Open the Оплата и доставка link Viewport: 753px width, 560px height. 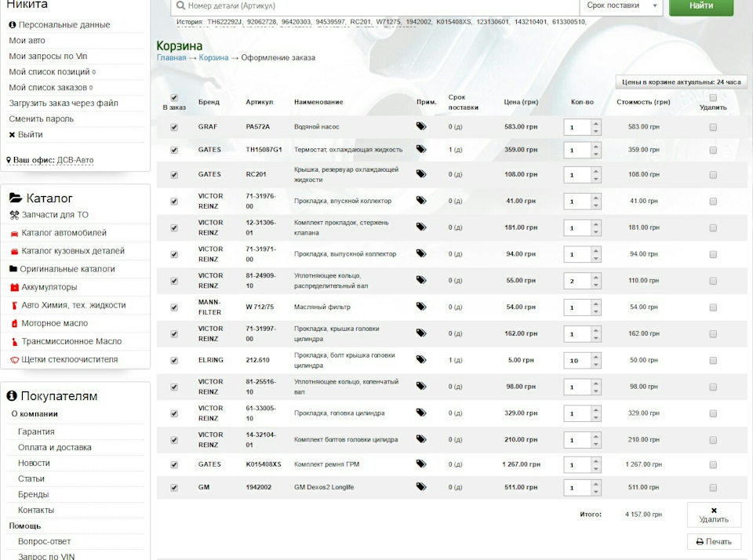point(55,447)
